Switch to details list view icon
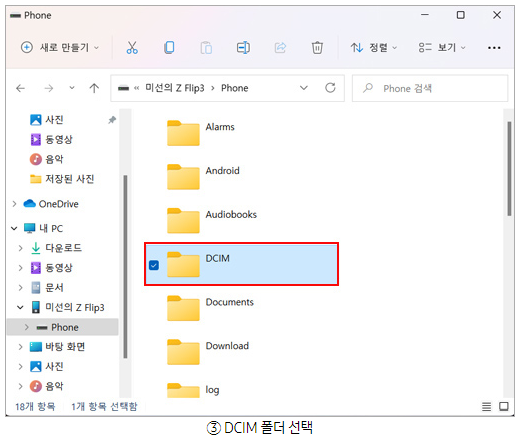The image size is (519, 442). [486, 406]
